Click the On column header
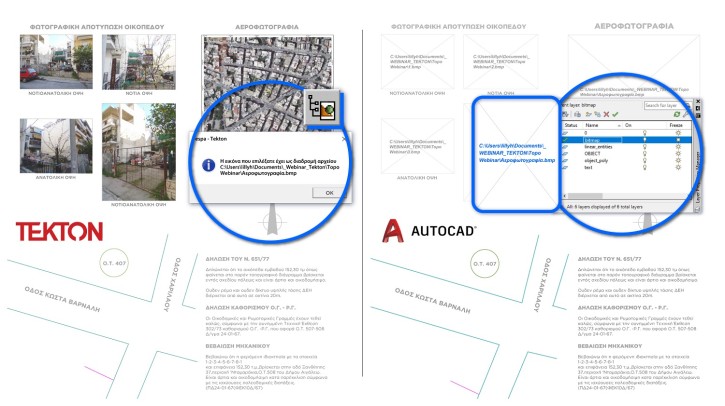Image resolution: width=725 pixels, height=406 pixels. [x=628, y=125]
